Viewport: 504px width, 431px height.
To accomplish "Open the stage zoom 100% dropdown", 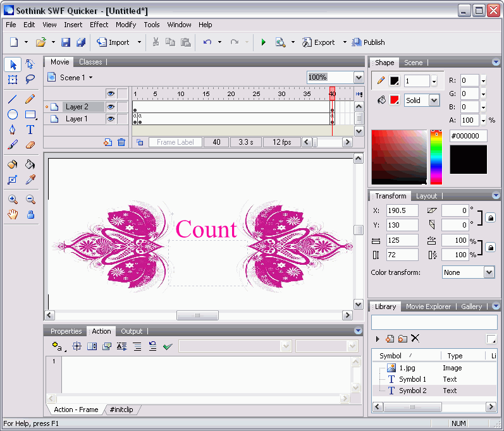I will pyautogui.click(x=359, y=77).
